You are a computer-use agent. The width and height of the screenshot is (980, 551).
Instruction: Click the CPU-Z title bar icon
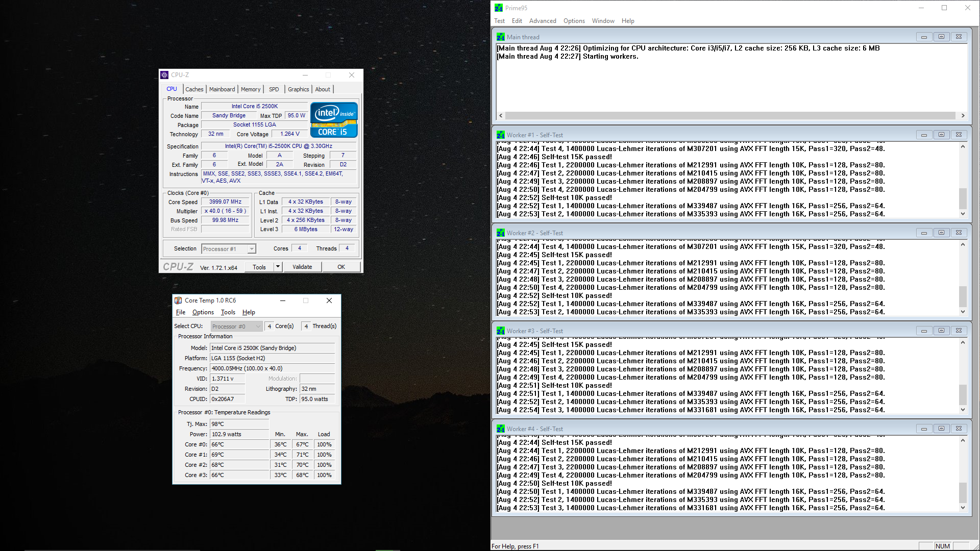(164, 75)
